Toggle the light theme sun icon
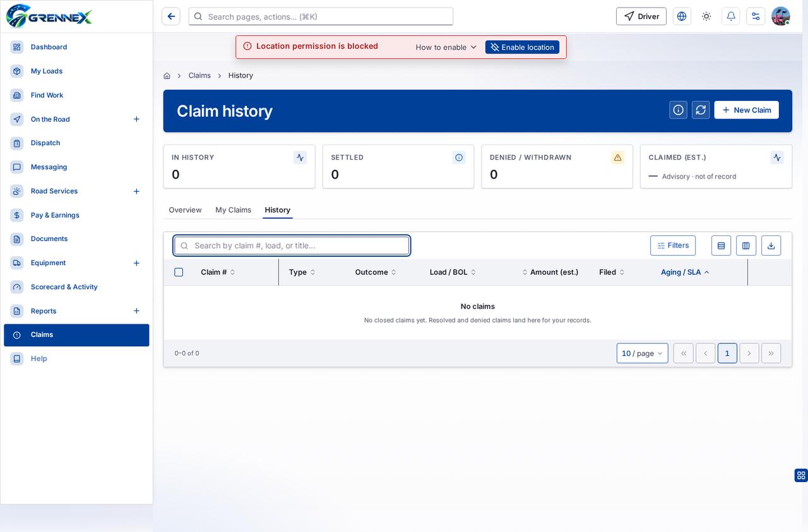 click(706, 16)
